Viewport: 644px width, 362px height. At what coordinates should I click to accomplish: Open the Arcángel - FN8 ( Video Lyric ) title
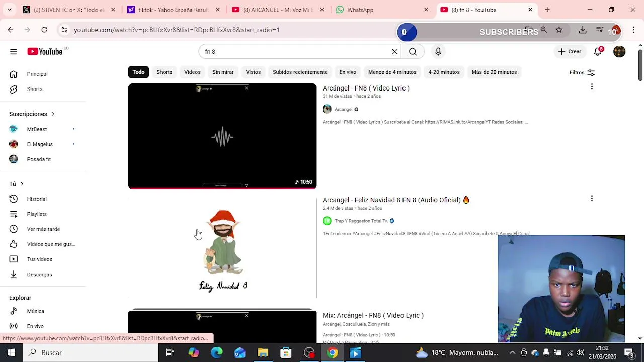[x=366, y=88]
